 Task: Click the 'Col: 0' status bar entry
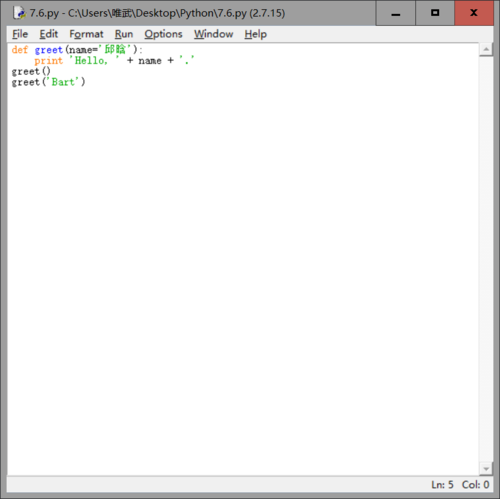point(475,484)
